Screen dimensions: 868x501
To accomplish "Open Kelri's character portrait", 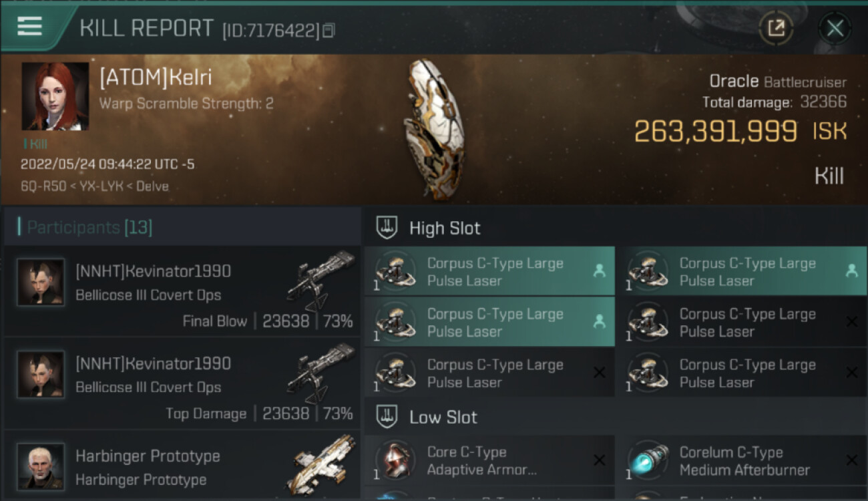I will point(55,96).
